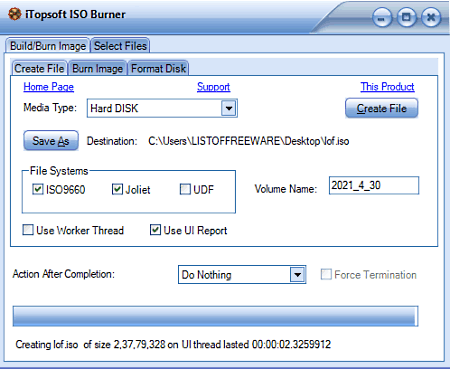Switch to the Build/Burn Image tab
This screenshot has height=369, width=450.
click(48, 46)
